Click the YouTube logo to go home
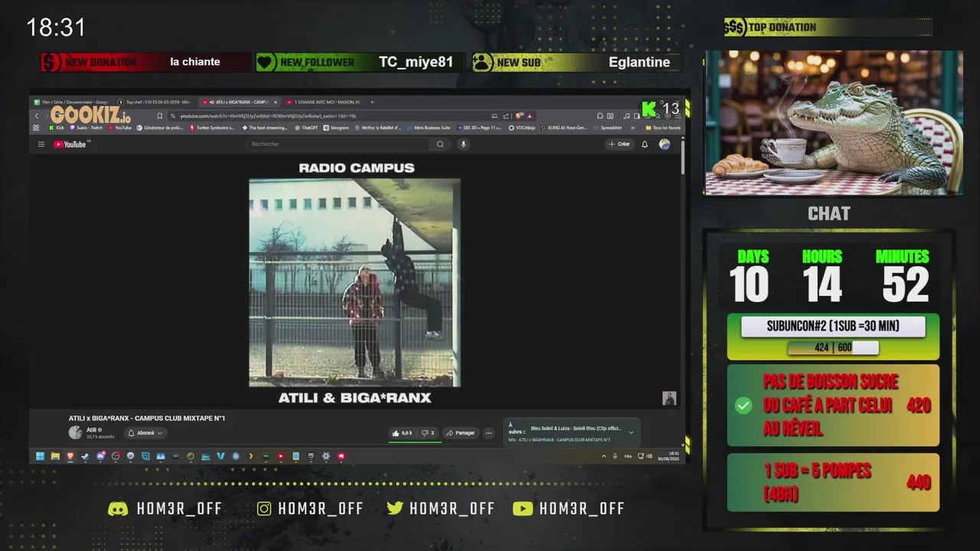Image resolution: width=980 pixels, height=551 pixels. 70,144
